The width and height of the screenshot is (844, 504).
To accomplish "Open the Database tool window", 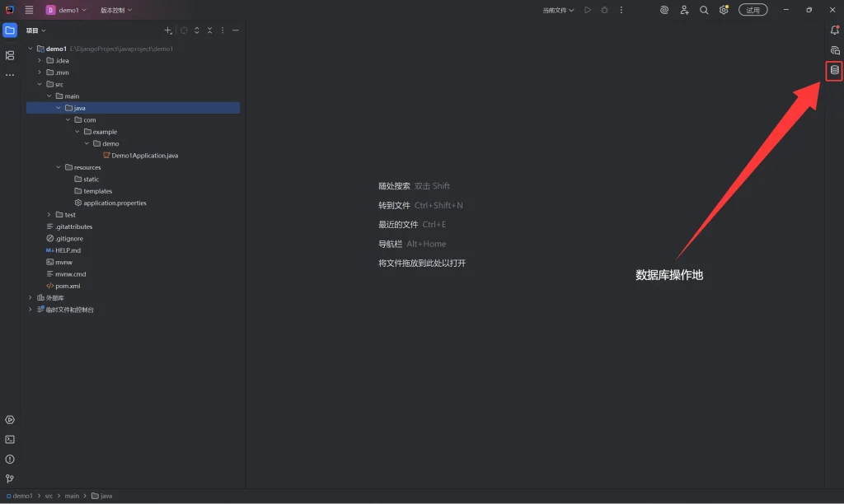I will (x=834, y=71).
